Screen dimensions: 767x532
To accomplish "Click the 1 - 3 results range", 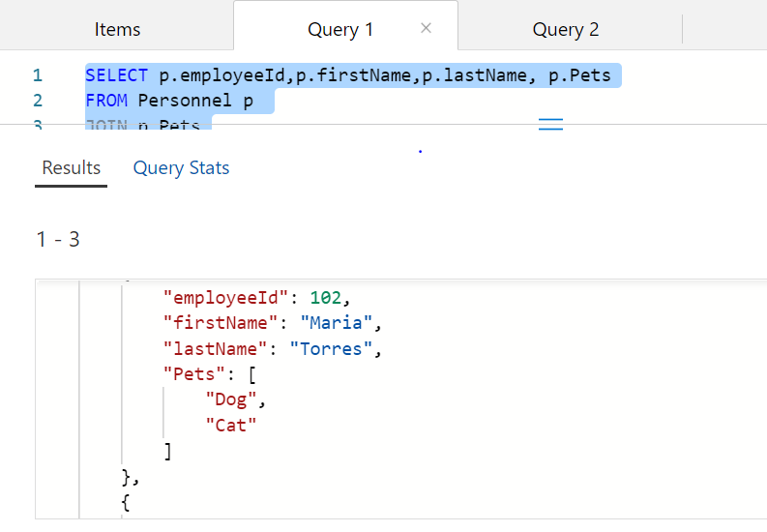I will [x=58, y=240].
